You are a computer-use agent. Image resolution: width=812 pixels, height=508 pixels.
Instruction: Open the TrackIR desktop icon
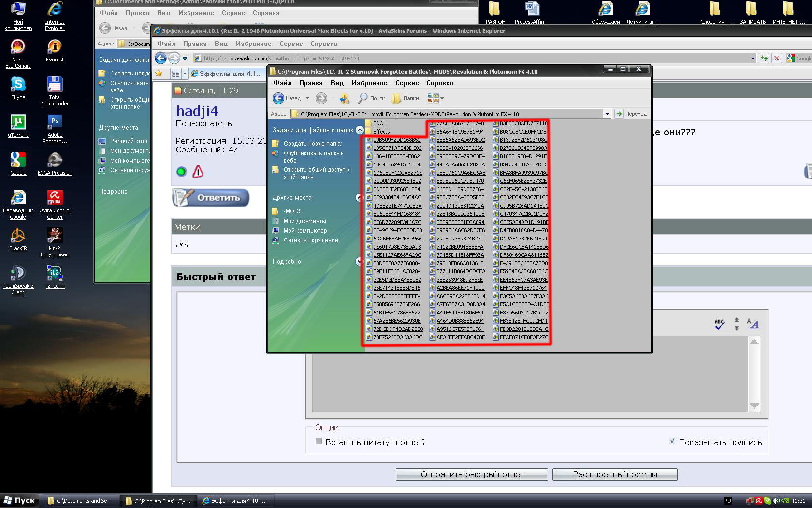[x=18, y=239]
